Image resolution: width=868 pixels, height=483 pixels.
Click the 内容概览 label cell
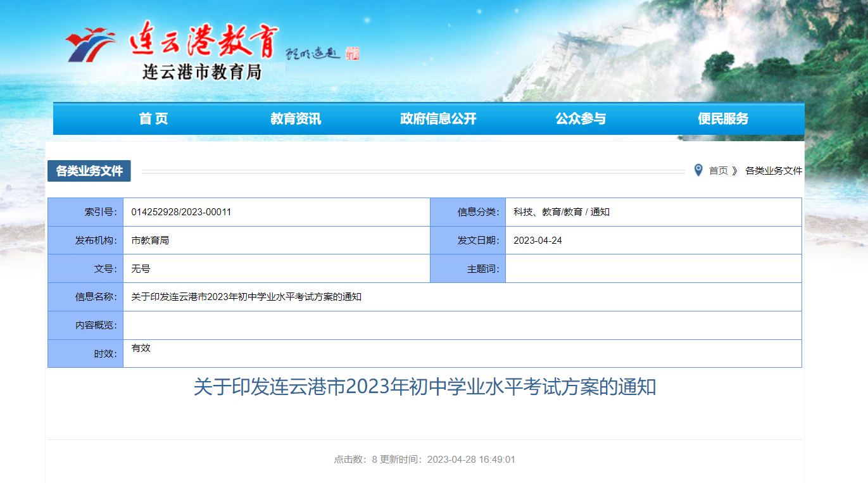tap(85, 325)
